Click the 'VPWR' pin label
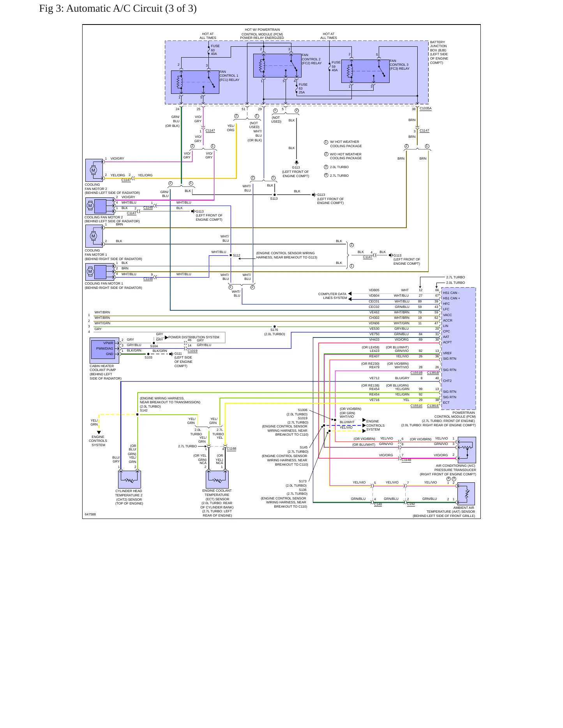The image size is (563, 728). pos(108,343)
